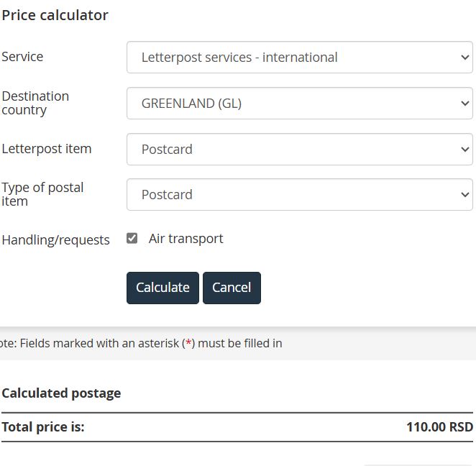
Task: Click the Type of postal item label
Action: (x=42, y=194)
